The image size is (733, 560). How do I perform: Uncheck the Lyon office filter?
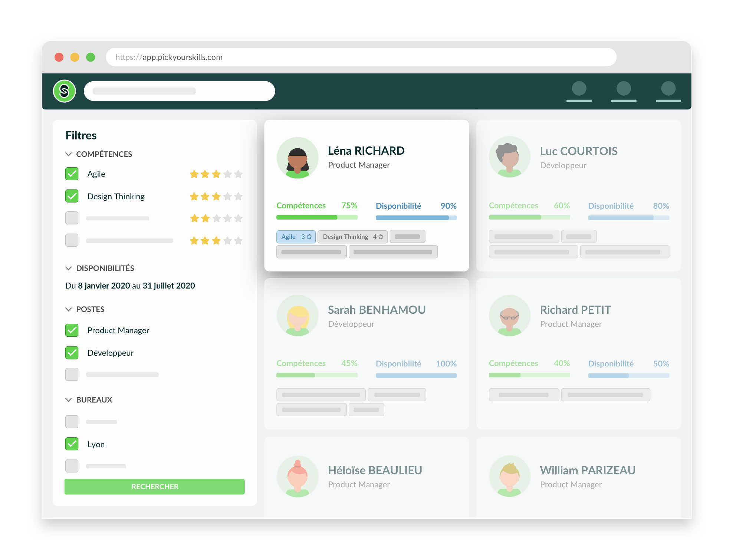[72, 444]
